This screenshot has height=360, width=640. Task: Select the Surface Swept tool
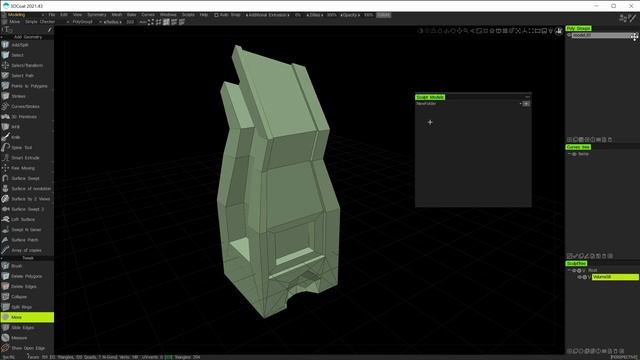[27, 178]
